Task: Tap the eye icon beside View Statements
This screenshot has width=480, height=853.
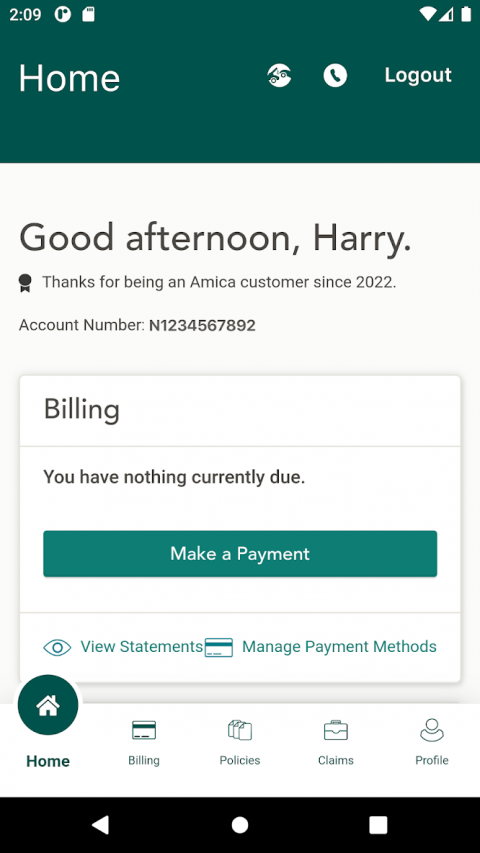Action: click(57, 647)
